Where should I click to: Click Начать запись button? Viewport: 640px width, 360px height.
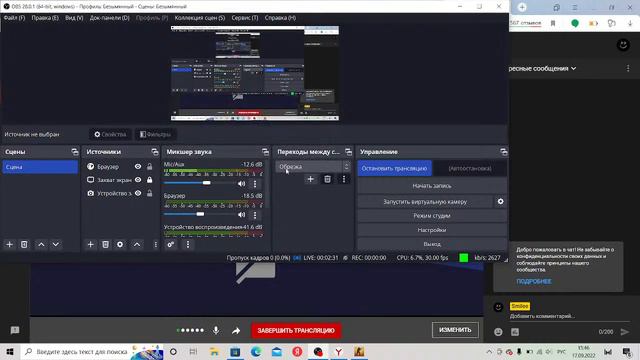[432, 186]
